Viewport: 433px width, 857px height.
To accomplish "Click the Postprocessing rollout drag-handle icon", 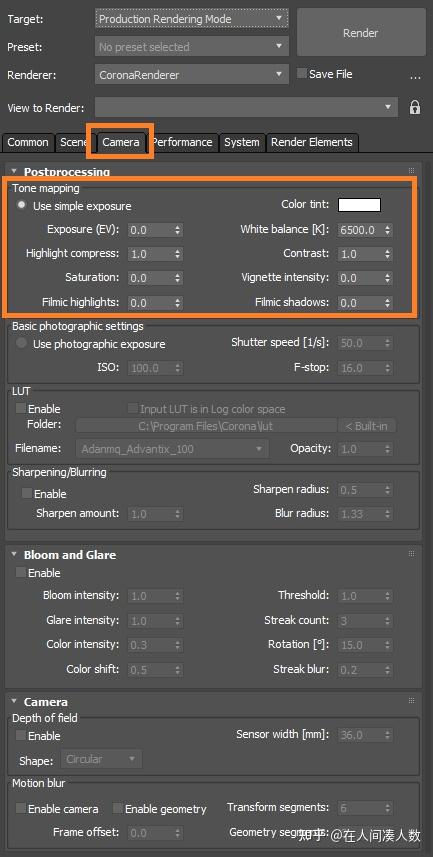I will click(412, 171).
